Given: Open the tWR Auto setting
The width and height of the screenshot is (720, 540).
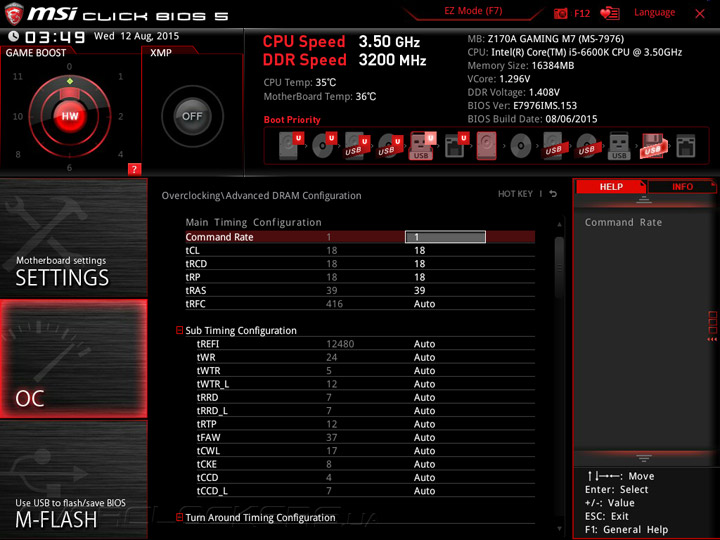Looking at the screenshot, I should click(424, 357).
